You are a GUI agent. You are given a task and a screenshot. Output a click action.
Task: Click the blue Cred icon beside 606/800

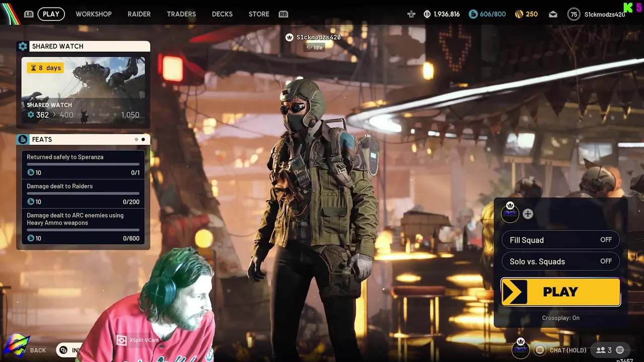[473, 14]
